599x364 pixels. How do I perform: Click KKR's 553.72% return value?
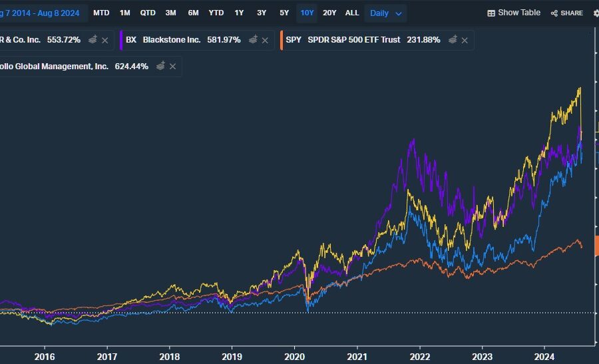[x=64, y=40]
